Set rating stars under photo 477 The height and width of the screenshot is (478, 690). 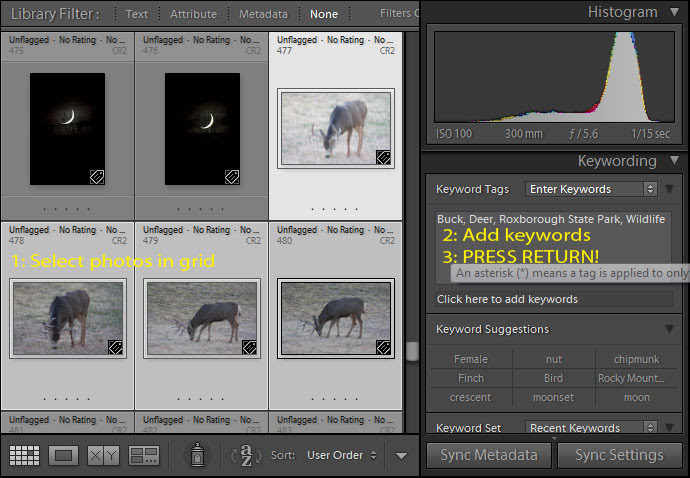334,209
